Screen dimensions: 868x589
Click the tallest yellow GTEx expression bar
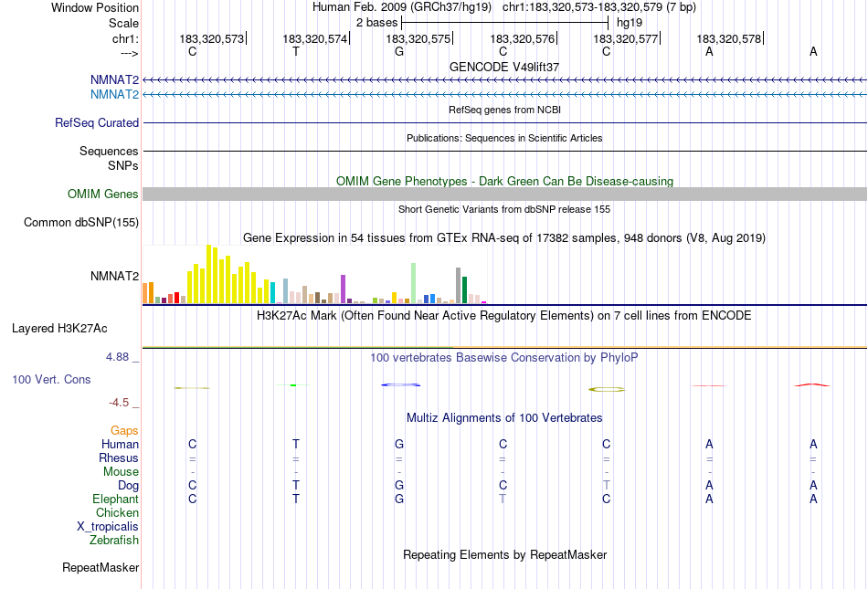(208, 274)
